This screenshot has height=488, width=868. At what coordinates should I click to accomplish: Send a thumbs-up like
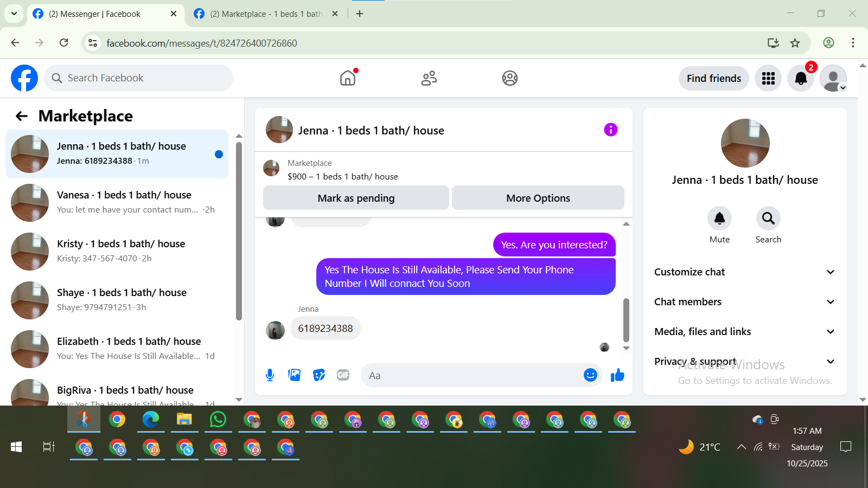[617, 375]
